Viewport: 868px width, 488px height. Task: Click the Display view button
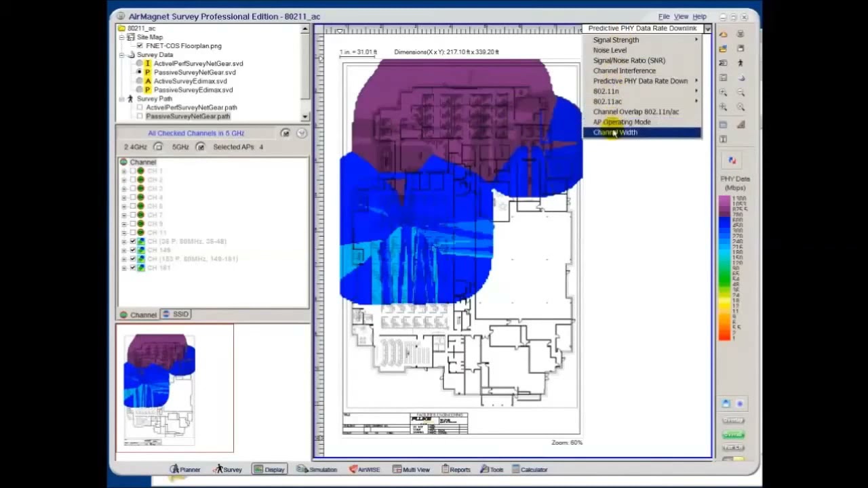point(269,469)
